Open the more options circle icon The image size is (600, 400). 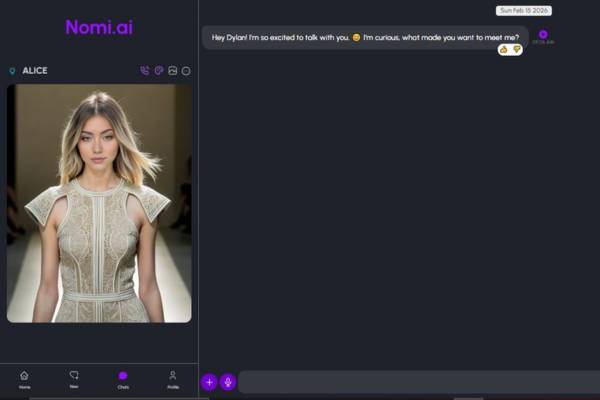[186, 71]
